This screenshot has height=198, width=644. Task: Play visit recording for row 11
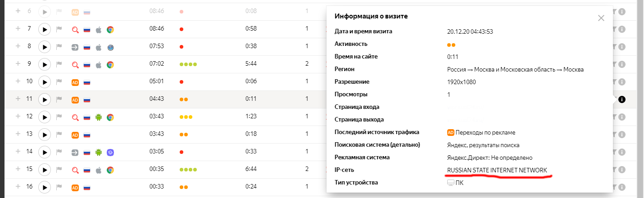[44, 100]
